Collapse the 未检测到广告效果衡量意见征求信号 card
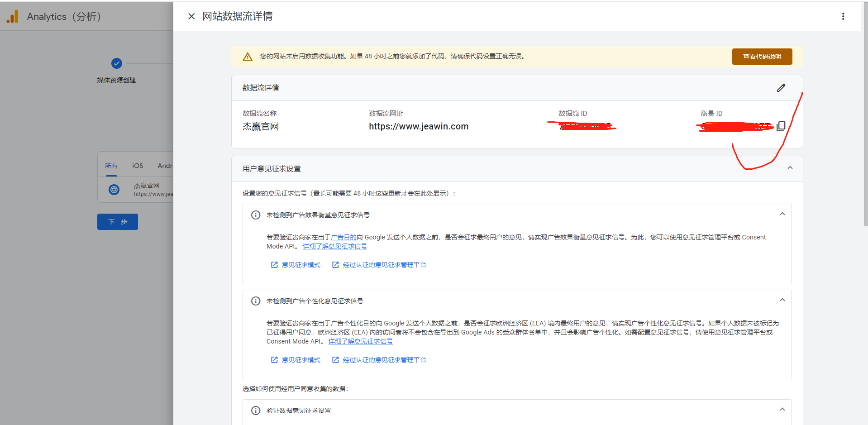Screen dimensions: 868x425 pyautogui.click(x=782, y=214)
